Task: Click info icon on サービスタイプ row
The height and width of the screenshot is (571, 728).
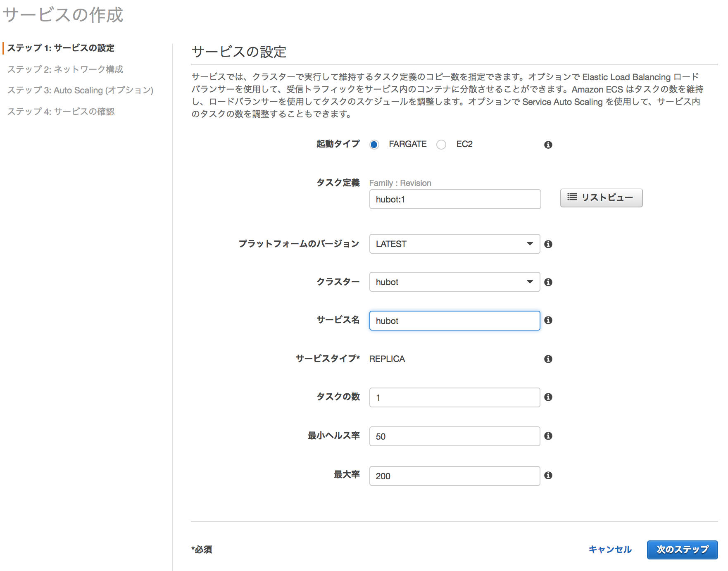Action: coord(548,359)
